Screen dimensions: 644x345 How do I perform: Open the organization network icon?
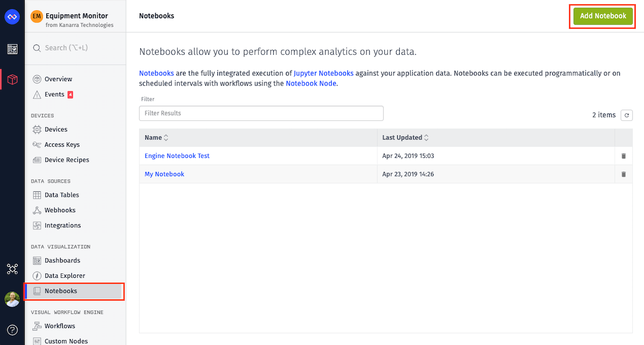(x=12, y=269)
